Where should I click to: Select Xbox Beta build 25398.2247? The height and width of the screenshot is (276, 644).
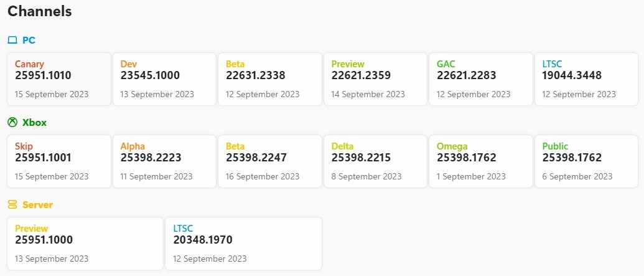tap(270, 161)
